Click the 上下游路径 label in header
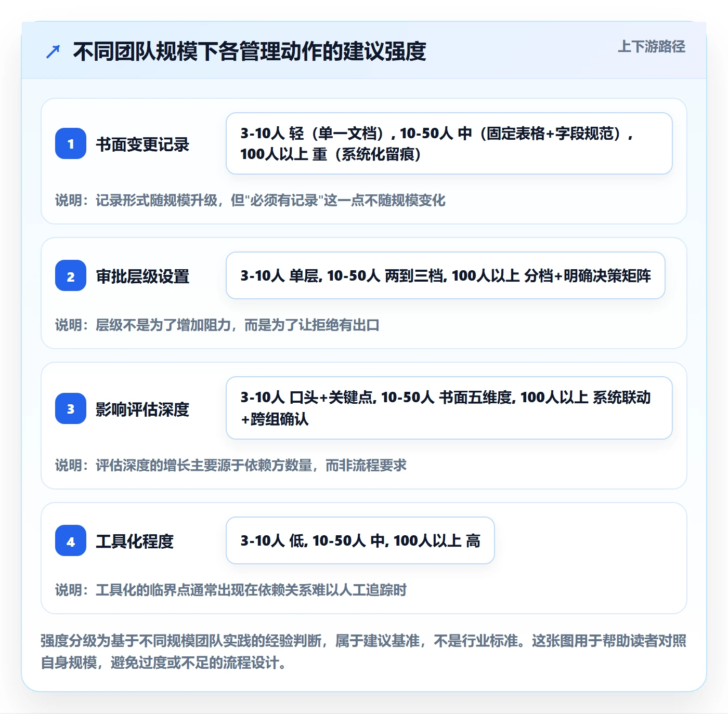 pyautogui.click(x=651, y=47)
